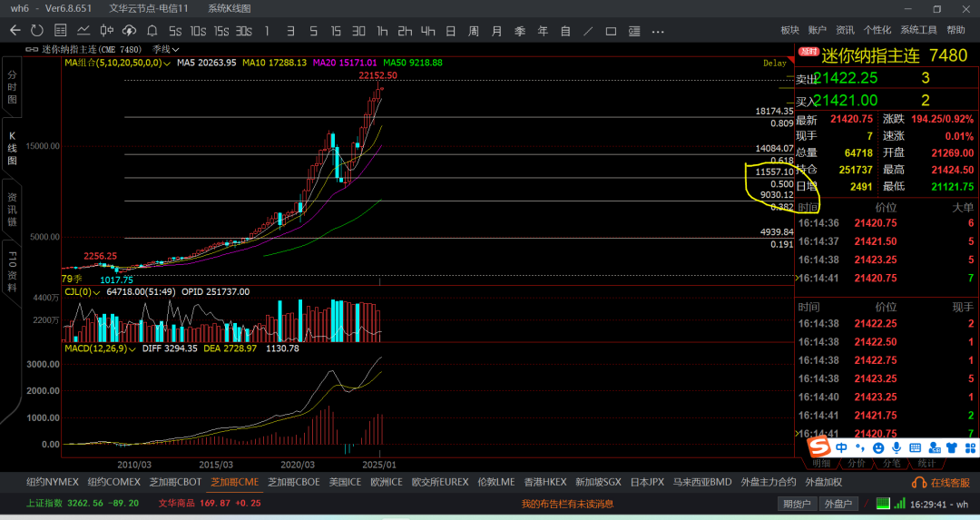Click the green network grid status icon

tap(883, 503)
